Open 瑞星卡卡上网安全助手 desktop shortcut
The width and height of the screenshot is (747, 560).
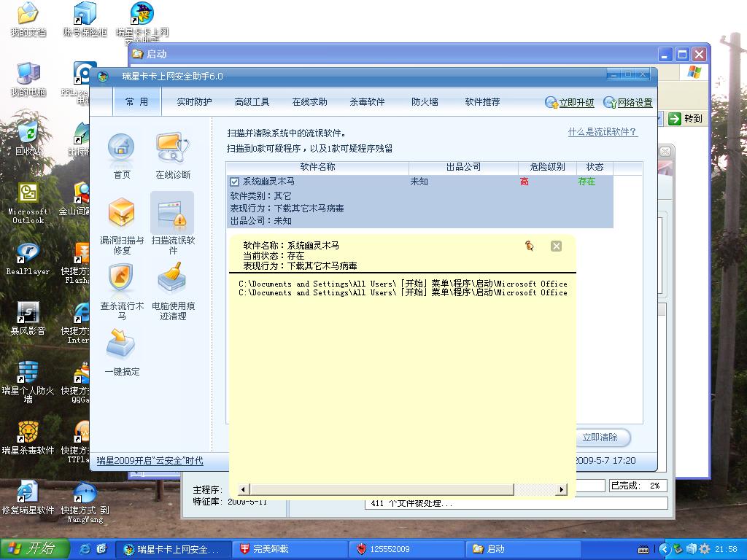point(142,23)
